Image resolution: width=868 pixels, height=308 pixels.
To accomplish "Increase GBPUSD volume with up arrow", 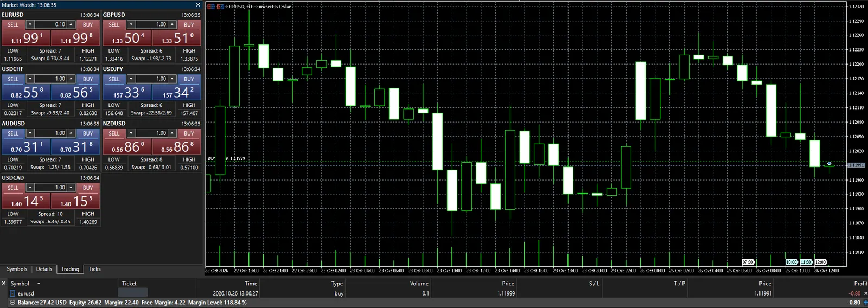I will click(172, 25).
